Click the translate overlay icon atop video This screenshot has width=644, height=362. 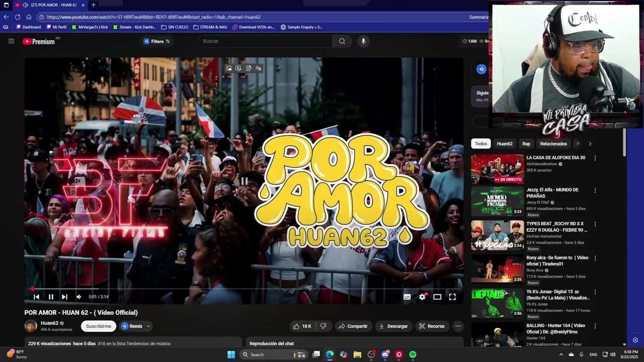pos(259,68)
